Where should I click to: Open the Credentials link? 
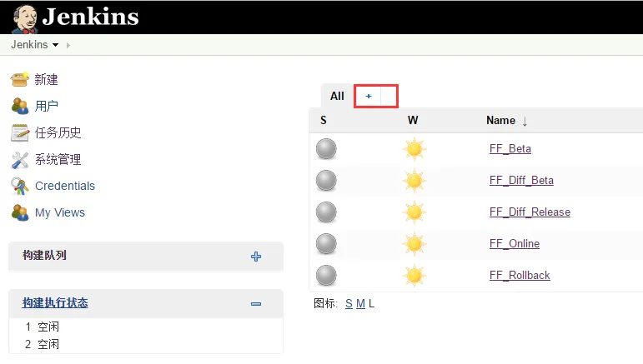tap(65, 186)
